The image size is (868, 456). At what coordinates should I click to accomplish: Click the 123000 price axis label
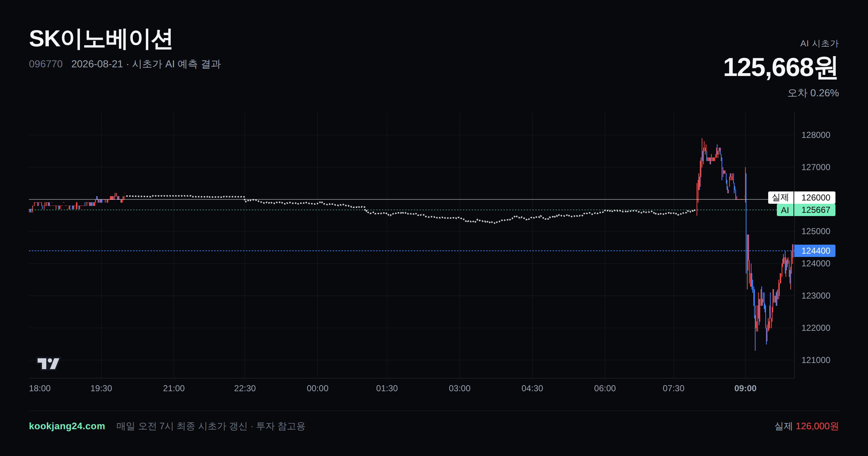[816, 296]
